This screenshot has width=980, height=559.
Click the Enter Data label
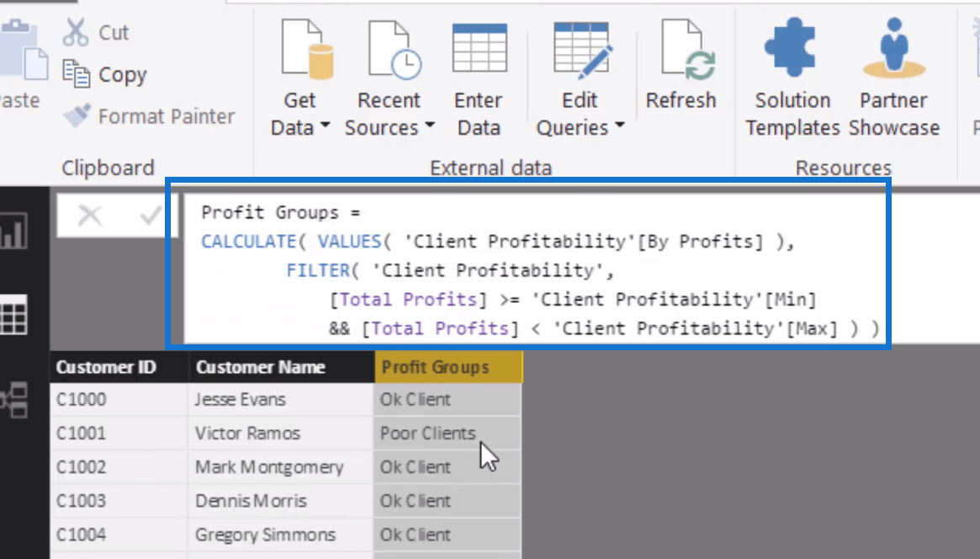478,114
